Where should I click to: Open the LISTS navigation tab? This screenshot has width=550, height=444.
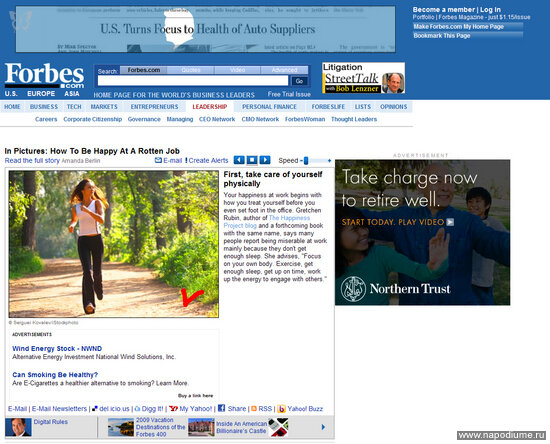click(x=362, y=107)
